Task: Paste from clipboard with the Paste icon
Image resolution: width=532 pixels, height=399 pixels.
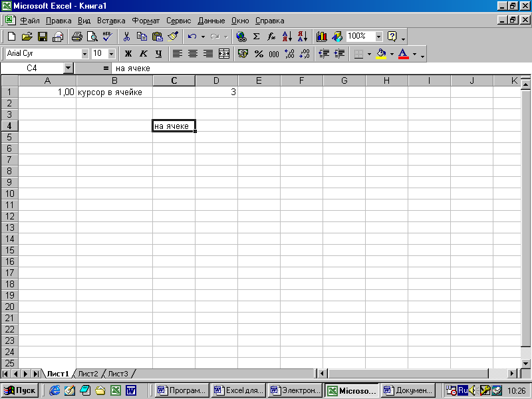Action: 158,37
